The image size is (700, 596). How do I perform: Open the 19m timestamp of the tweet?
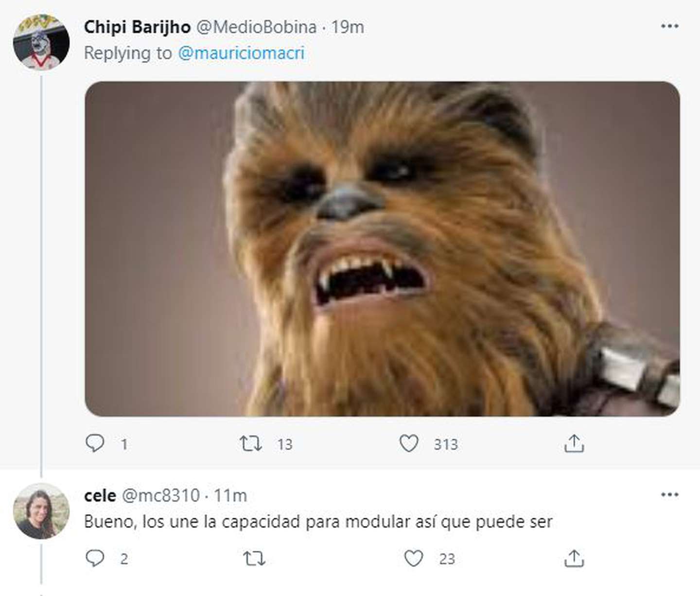(348, 27)
